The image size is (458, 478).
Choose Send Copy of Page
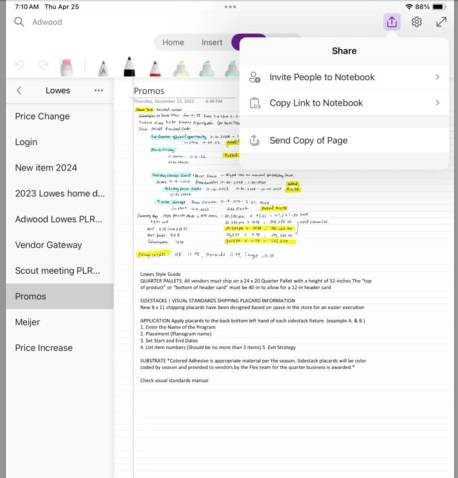click(344, 140)
